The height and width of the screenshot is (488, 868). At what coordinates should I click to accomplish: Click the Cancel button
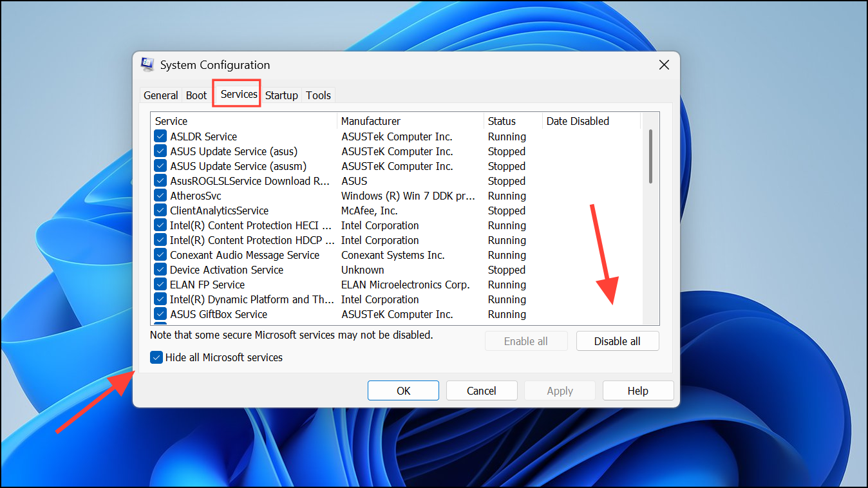[482, 390]
